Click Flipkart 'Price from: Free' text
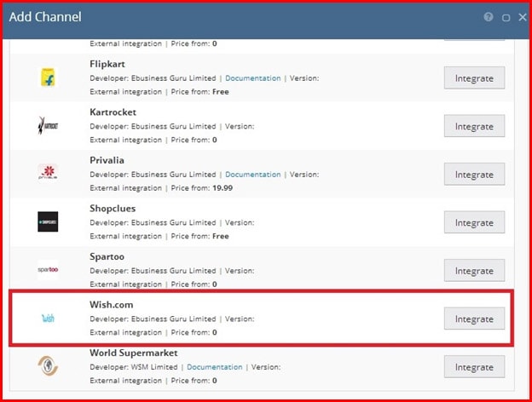This screenshot has height=402, width=532. point(199,92)
